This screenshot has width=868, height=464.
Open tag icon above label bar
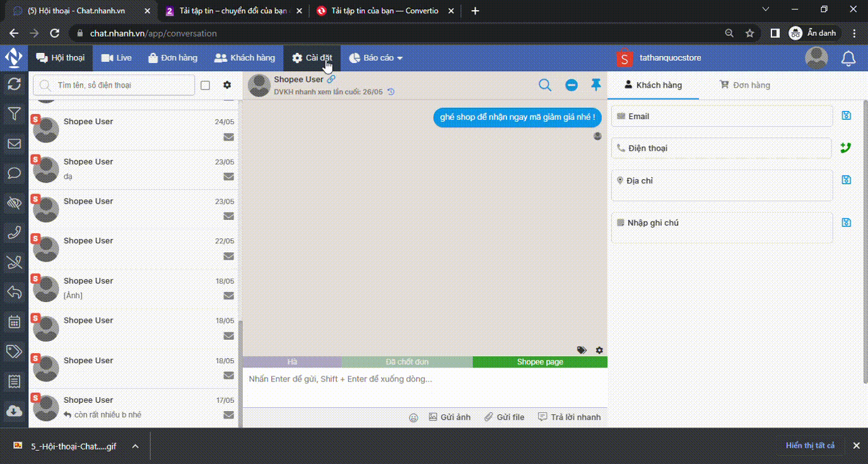click(x=582, y=350)
